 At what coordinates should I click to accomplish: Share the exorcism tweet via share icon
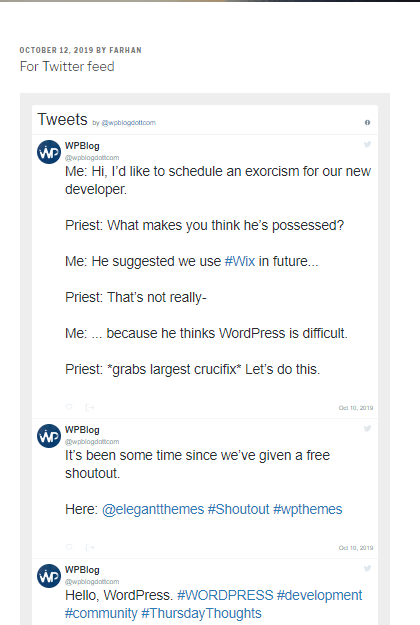click(x=90, y=407)
